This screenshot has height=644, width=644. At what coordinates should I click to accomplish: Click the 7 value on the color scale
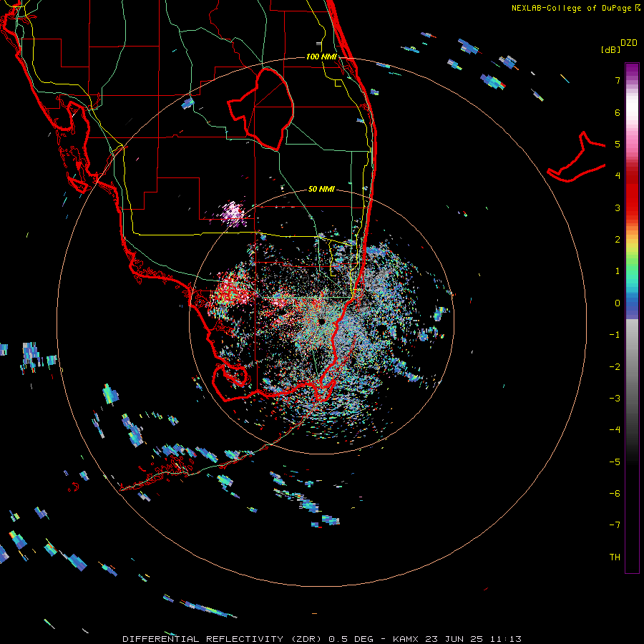pos(618,80)
